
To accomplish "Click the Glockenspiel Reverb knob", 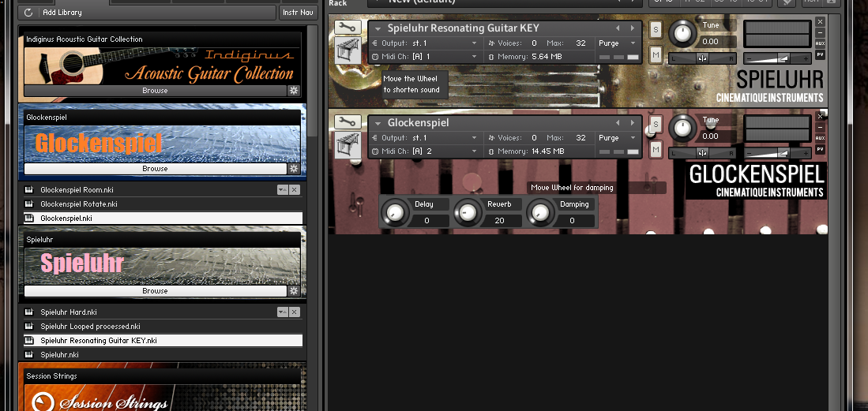I will 467,212.
